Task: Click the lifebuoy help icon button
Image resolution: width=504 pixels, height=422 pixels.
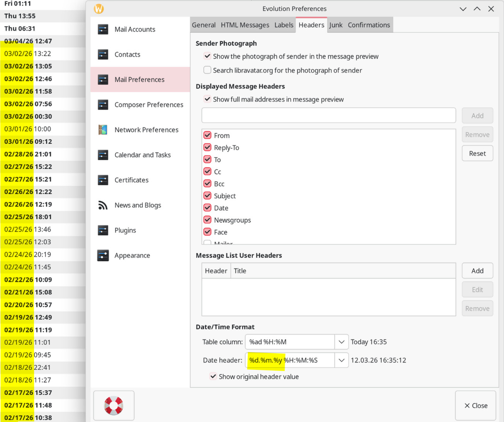Action: click(x=114, y=405)
